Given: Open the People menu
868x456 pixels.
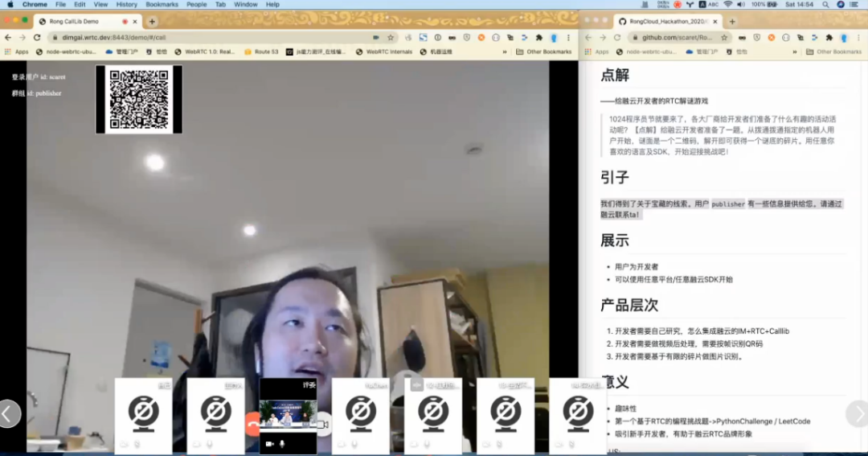Looking at the screenshot, I should (x=197, y=5).
